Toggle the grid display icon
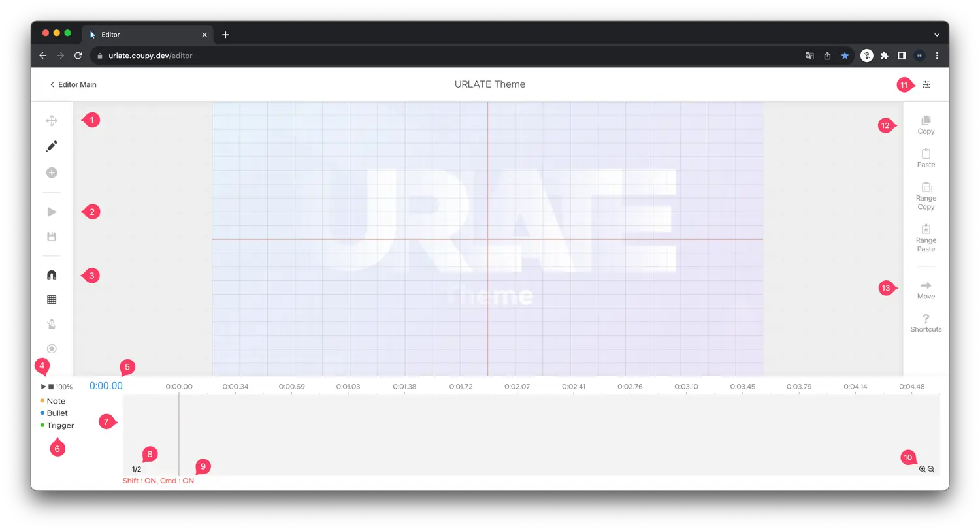Viewport: 980px width, 531px height. coord(52,298)
